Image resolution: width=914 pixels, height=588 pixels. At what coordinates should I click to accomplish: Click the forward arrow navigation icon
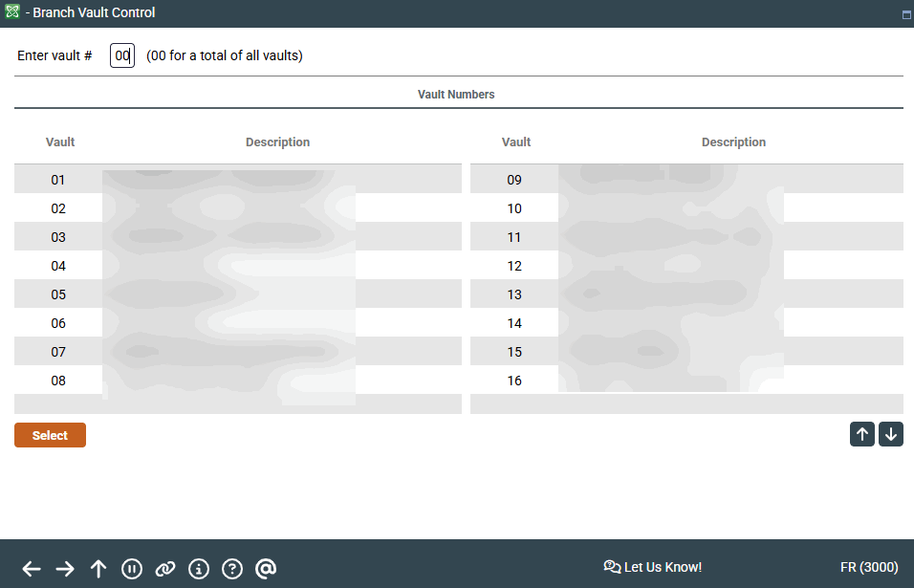click(65, 569)
